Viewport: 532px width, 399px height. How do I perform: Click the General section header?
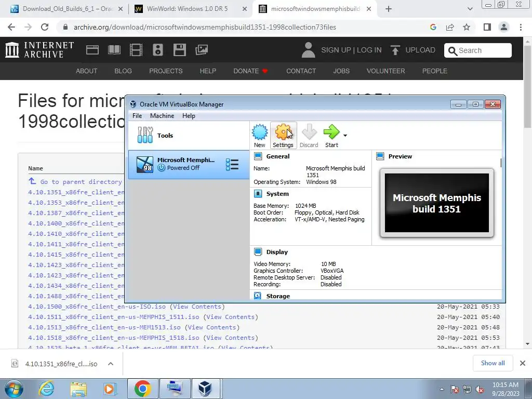tap(278, 156)
